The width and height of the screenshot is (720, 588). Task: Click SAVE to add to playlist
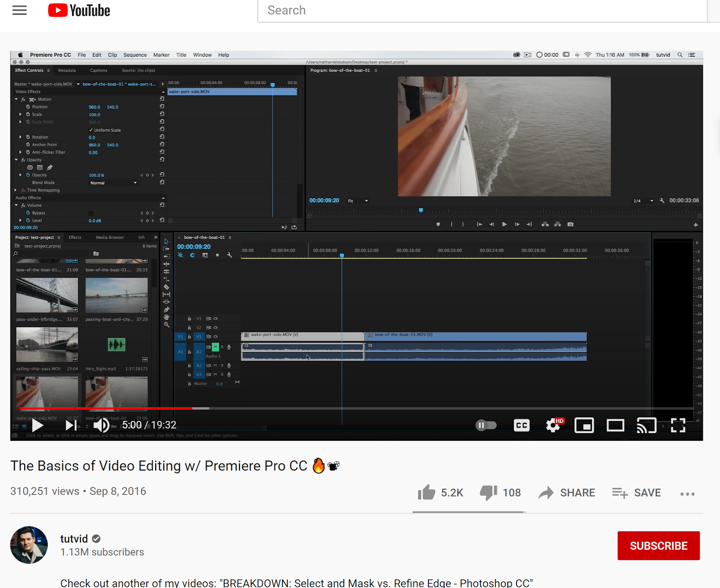point(636,493)
